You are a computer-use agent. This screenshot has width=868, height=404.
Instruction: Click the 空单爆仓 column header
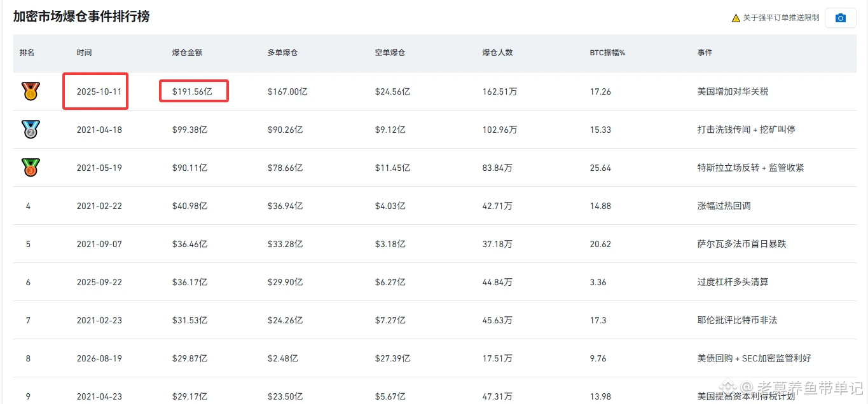390,53
